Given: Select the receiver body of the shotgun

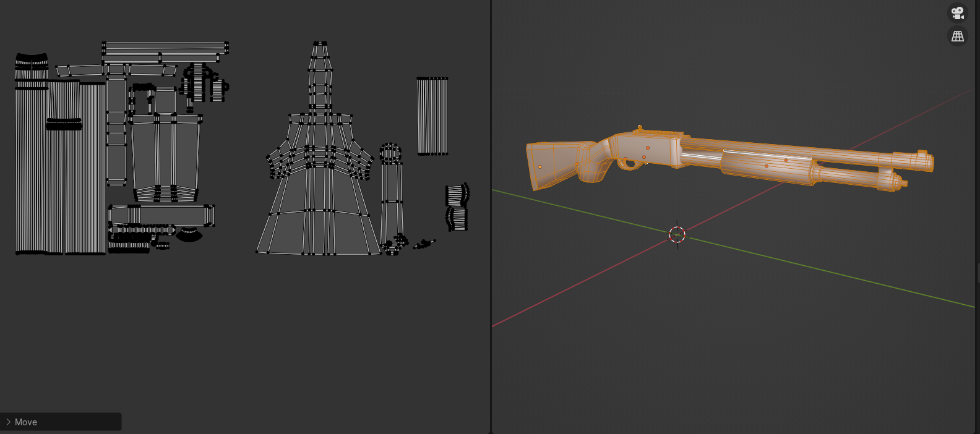Looking at the screenshot, I should 647,148.
